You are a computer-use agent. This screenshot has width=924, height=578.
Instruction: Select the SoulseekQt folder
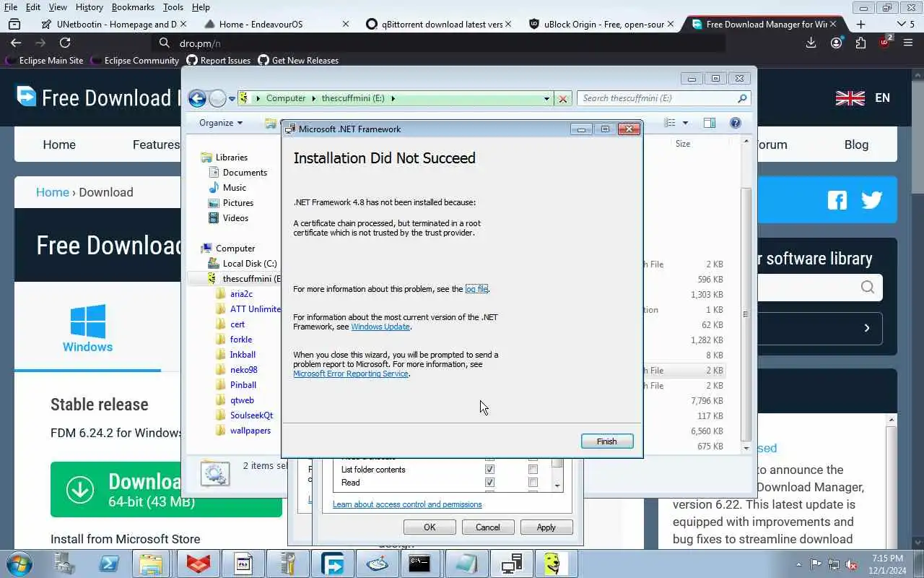(251, 415)
